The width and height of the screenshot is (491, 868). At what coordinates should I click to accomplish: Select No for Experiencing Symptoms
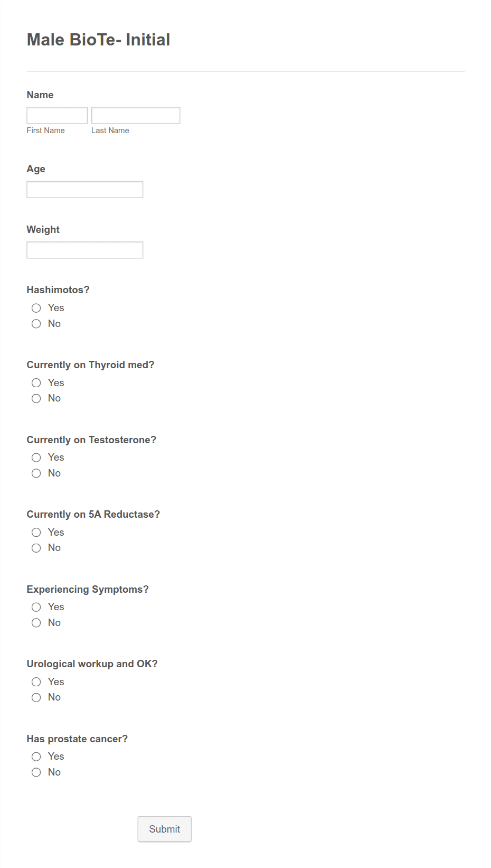point(36,623)
